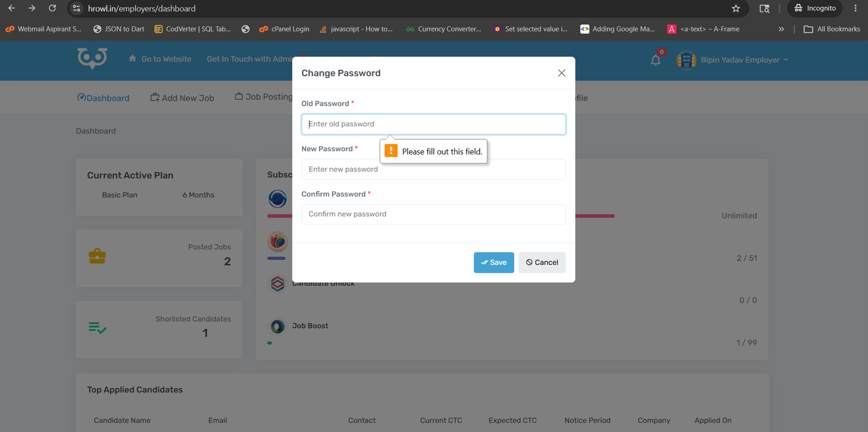Click the 0 / 0 usage value
868x432 pixels.
748,300
